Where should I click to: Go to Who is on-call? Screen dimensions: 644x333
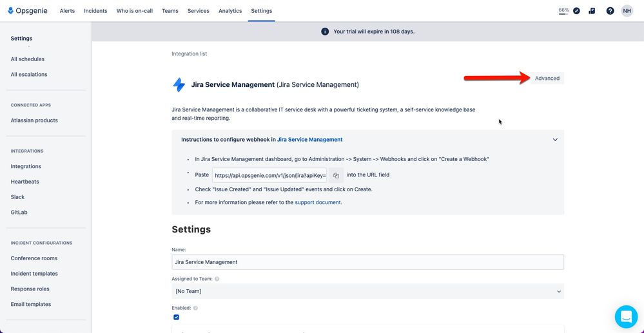pyautogui.click(x=134, y=11)
